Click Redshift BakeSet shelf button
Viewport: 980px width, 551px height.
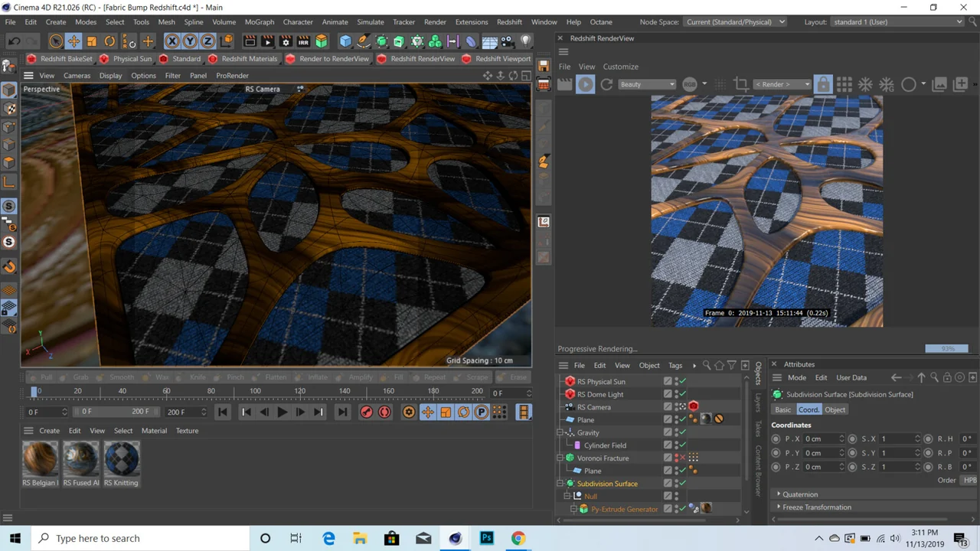(x=59, y=59)
